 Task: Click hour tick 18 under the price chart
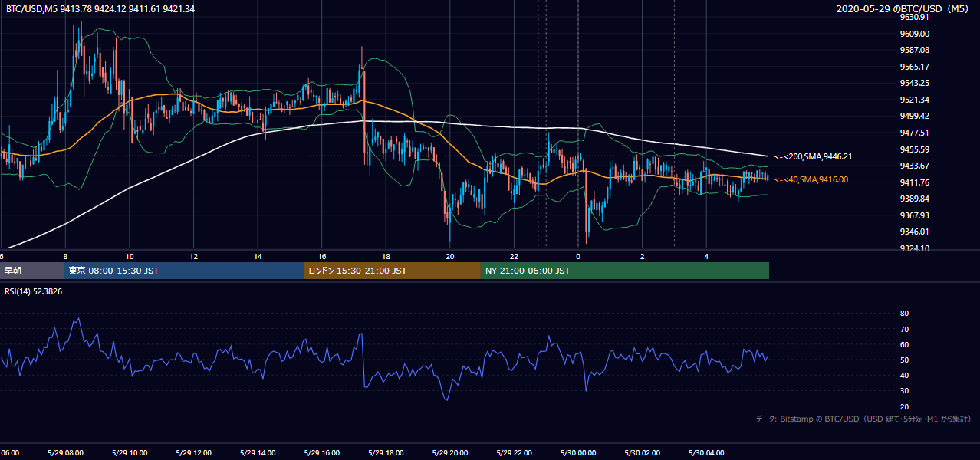coord(386,256)
